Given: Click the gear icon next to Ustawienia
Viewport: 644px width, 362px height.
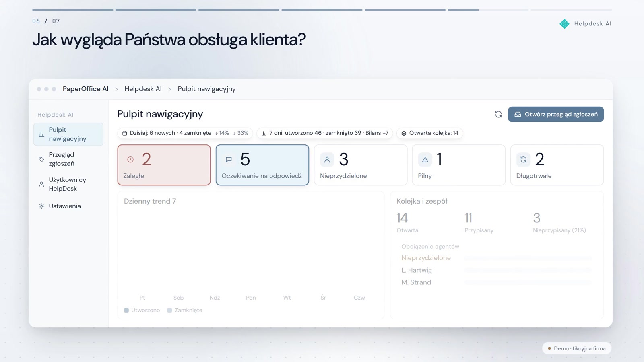Looking at the screenshot, I should pyautogui.click(x=41, y=206).
